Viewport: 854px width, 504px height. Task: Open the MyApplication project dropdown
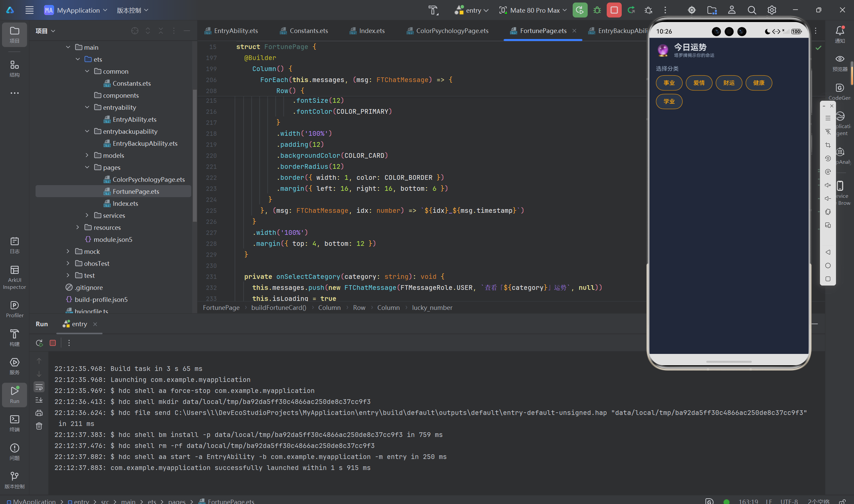(x=75, y=10)
